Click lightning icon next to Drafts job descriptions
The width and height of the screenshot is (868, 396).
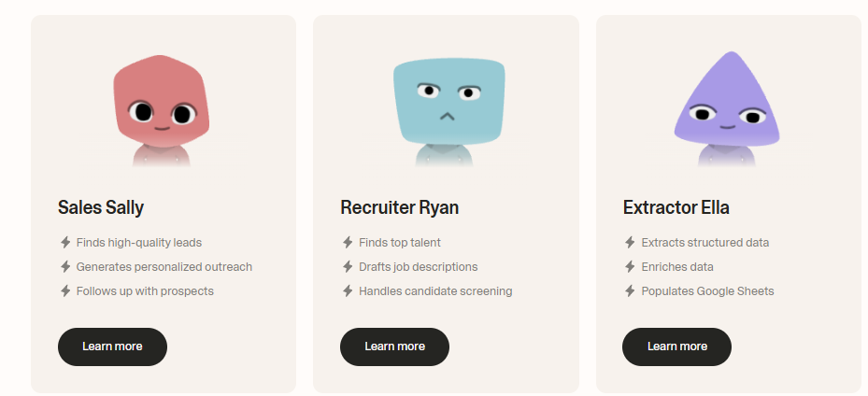(348, 267)
